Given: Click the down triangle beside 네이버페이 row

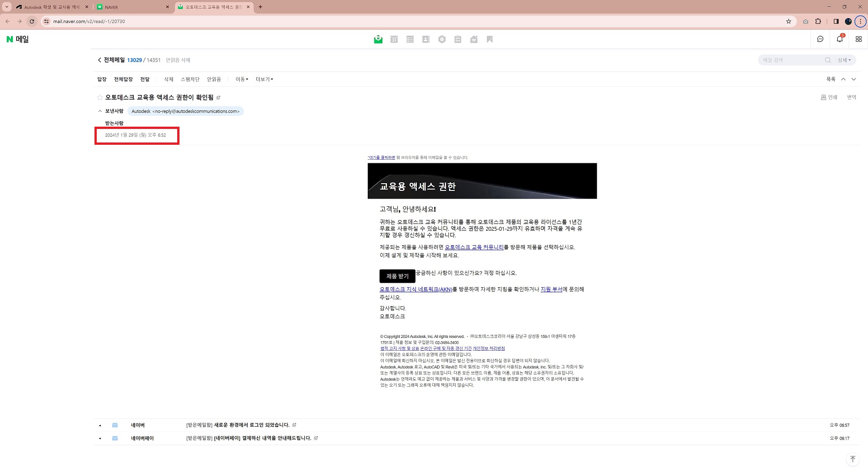Looking at the screenshot, I should click(100, 438).
